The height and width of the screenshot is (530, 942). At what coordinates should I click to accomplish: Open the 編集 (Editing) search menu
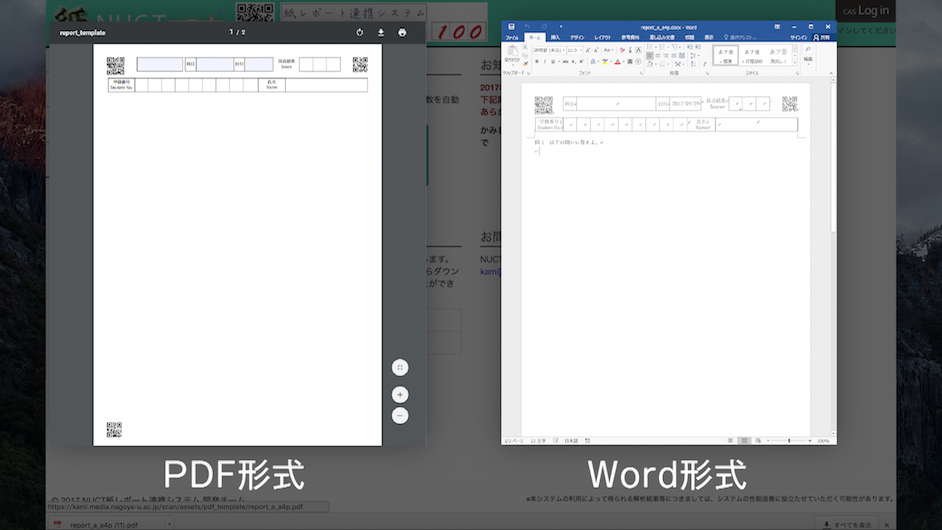click(808, 54)
